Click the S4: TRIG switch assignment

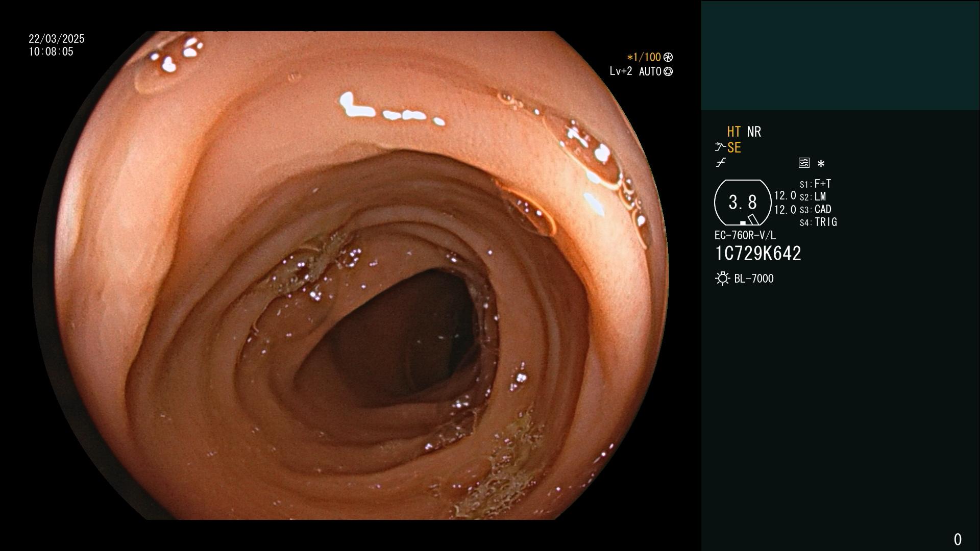(818, 222)
